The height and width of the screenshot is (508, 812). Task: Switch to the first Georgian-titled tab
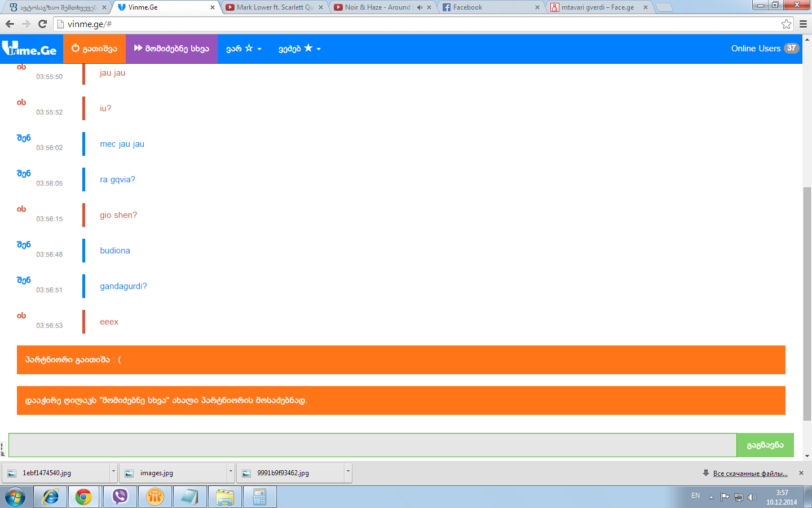[x=58, y=7]
